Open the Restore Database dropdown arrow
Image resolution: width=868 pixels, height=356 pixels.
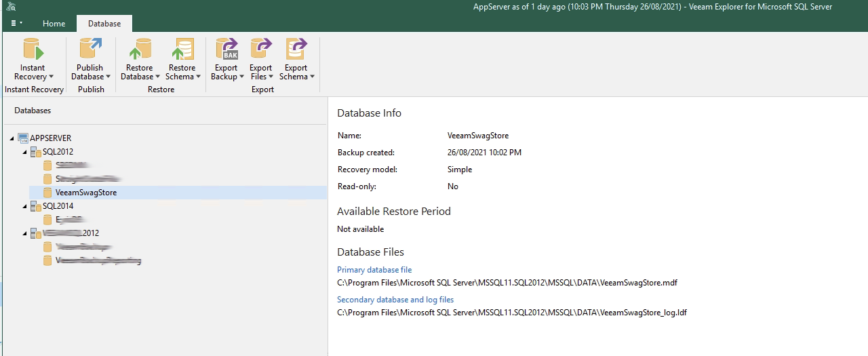pyautogui.click(x=158, y=77)
